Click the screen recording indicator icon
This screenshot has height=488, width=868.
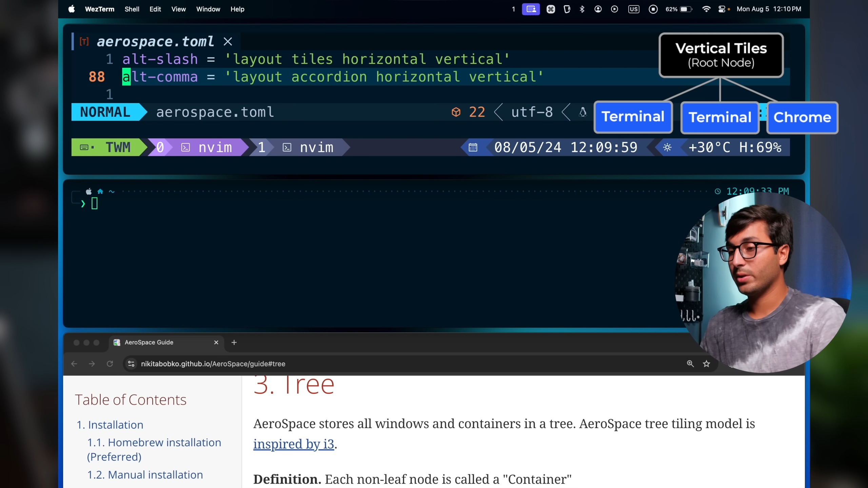coord(653,9)
